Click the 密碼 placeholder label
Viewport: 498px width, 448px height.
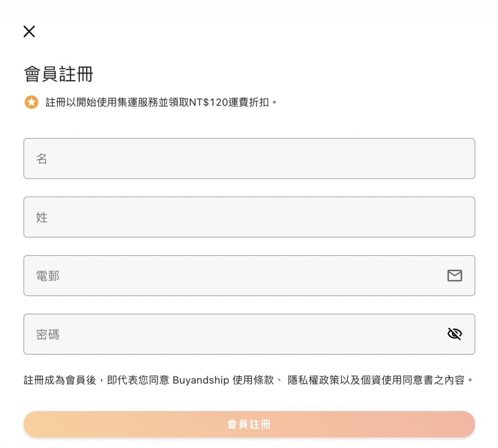48,334
